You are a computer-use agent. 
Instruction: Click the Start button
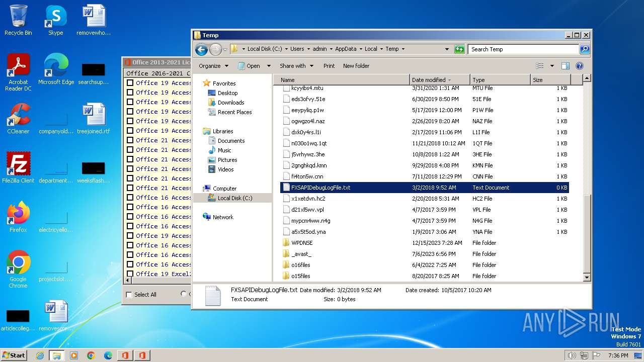tap(14, 355)
